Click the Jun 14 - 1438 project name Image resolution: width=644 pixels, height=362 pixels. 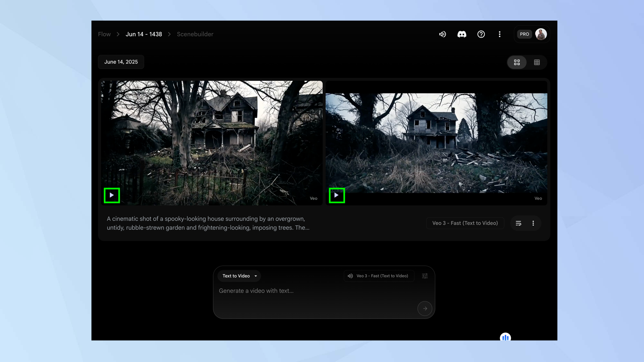(144, 34)
